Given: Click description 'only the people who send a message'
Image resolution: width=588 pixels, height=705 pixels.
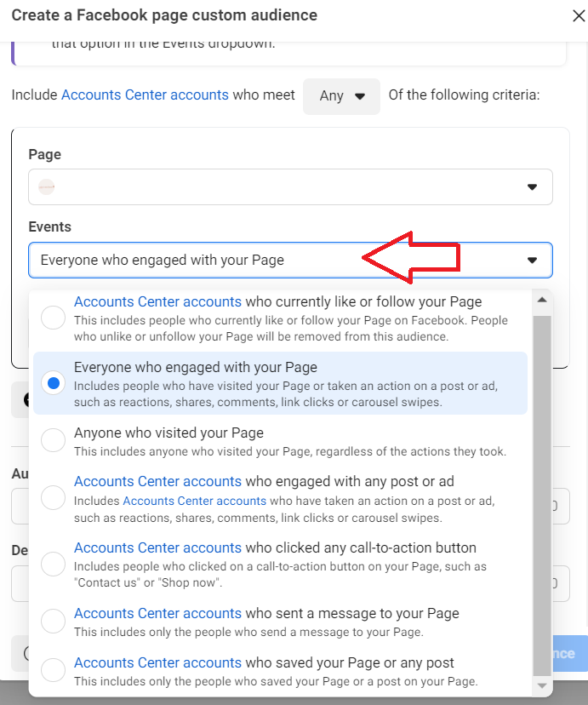Looking at the screenshot, I should pyautogui.click(x=248, y=632).
